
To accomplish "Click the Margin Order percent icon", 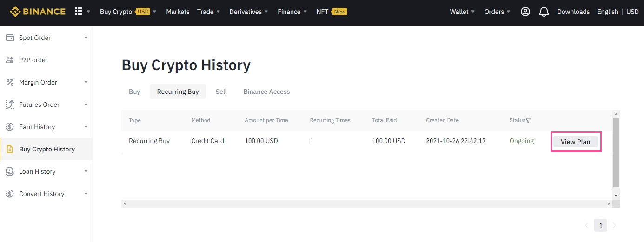I will coord(10,82).
